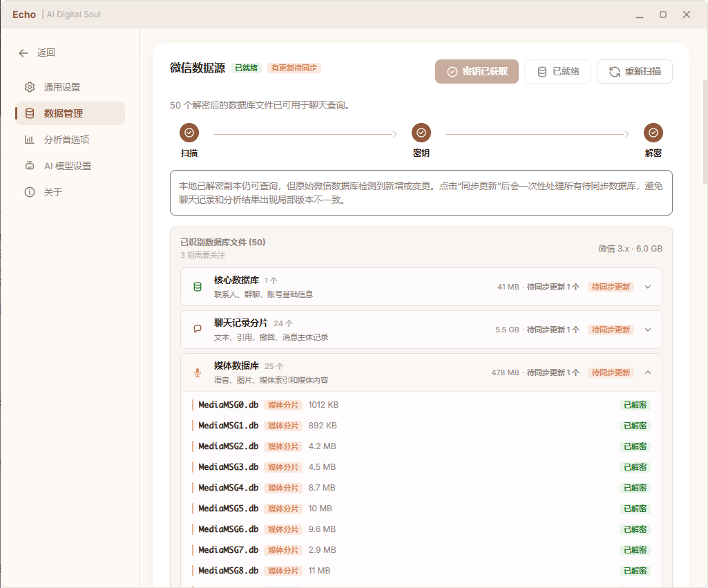Click the 1012 KB size value
708x588 pixels.
click(323, 405)
